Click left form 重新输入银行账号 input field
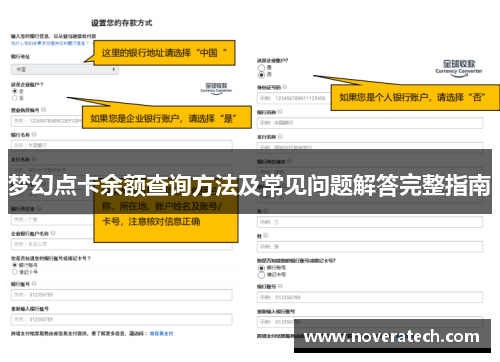 coord(122,319)
